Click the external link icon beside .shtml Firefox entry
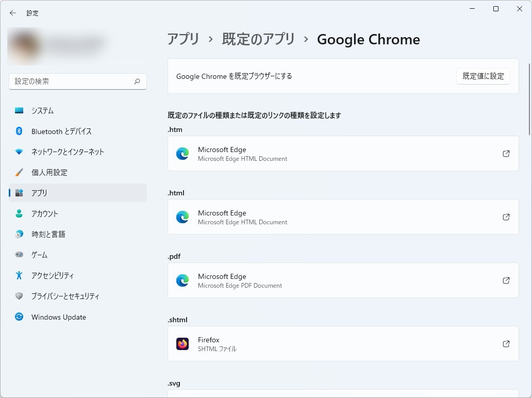532x398 pixels. (x=506, y=344)
